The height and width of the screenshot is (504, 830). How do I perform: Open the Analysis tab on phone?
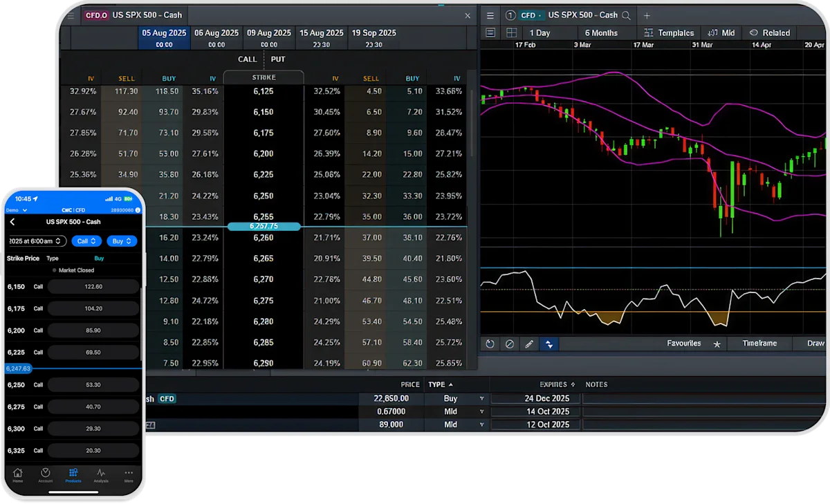click(x=101, y=476)
